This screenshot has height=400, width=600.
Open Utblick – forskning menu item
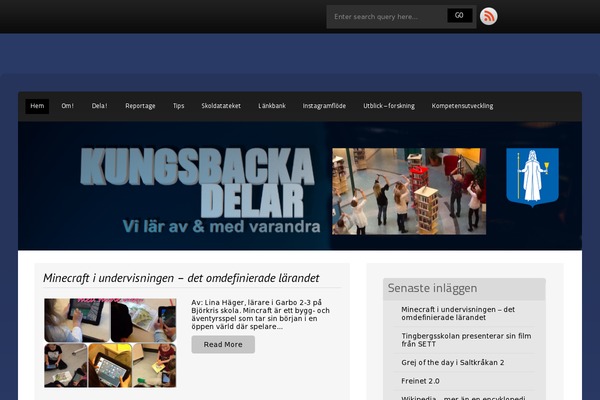pos(389,106)
